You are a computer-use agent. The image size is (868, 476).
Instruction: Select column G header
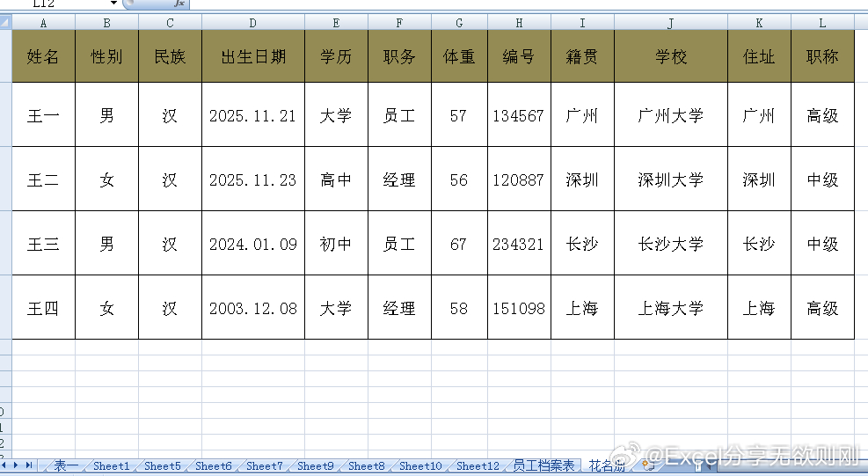click(459, 23)
